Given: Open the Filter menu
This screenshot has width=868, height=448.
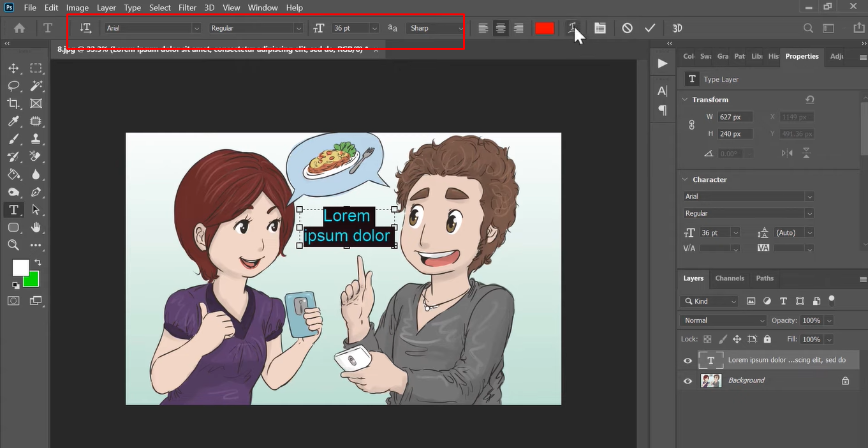Looking at the screenshot, I should point(187,8).
